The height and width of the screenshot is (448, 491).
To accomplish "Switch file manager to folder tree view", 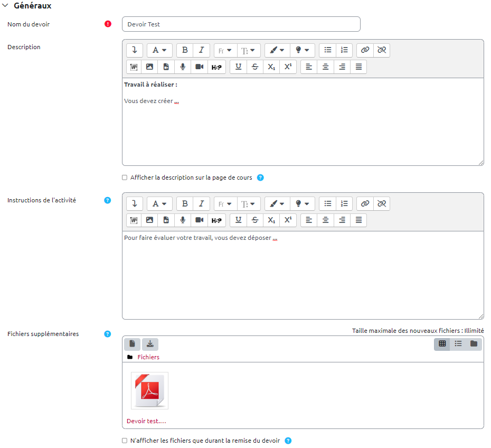I will tap(474, 344).
